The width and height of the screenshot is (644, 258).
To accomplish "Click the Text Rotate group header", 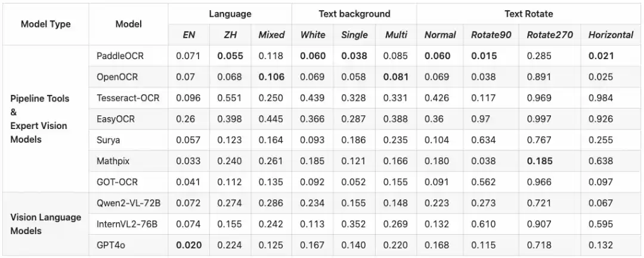I will pos(528,14).
